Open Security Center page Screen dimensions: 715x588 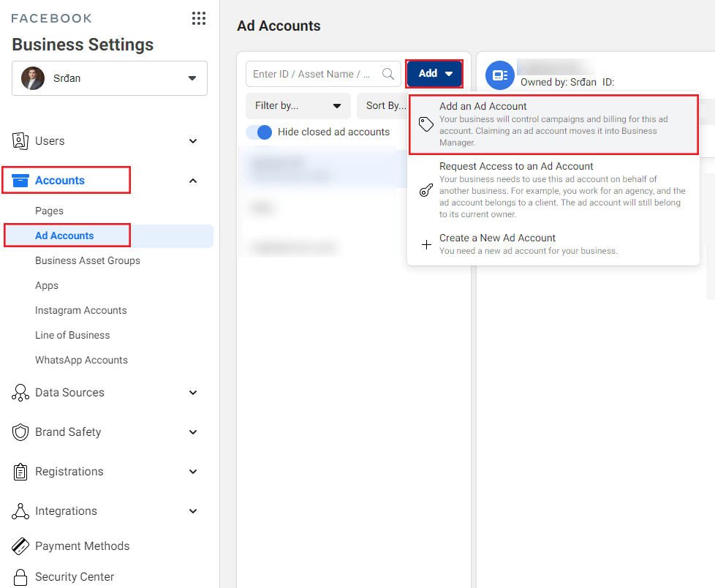coord(75,577)
